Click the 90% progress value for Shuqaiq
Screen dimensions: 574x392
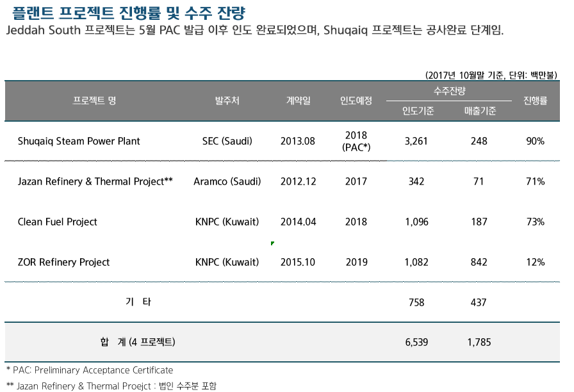pyautogui.click(x=534, y=141)
